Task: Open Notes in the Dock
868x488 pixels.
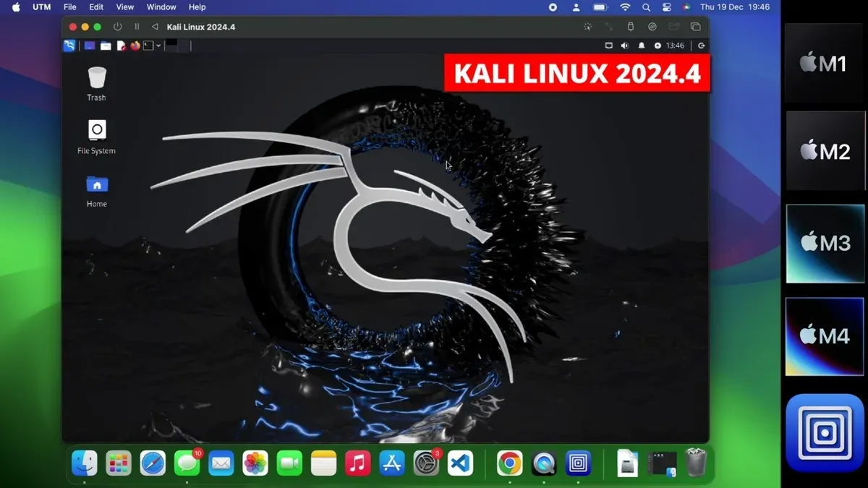Action: (x=324, y=463)
